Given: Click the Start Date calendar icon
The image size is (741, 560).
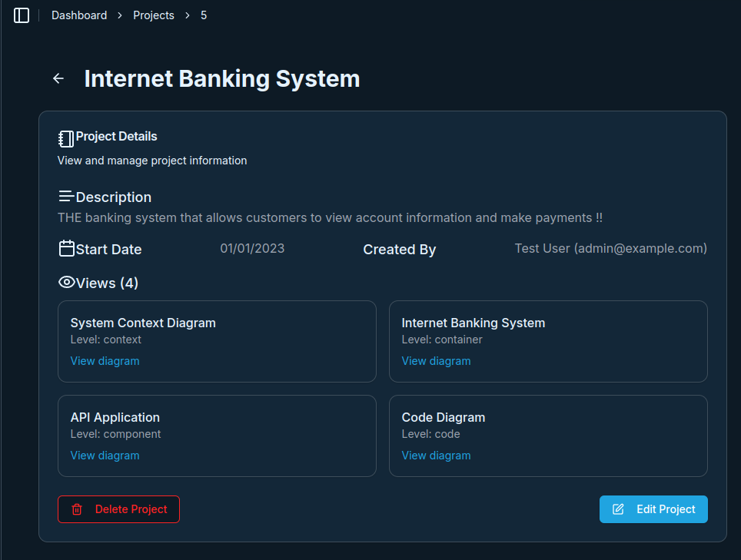Looking at the screenshot, I should point(66,249).
